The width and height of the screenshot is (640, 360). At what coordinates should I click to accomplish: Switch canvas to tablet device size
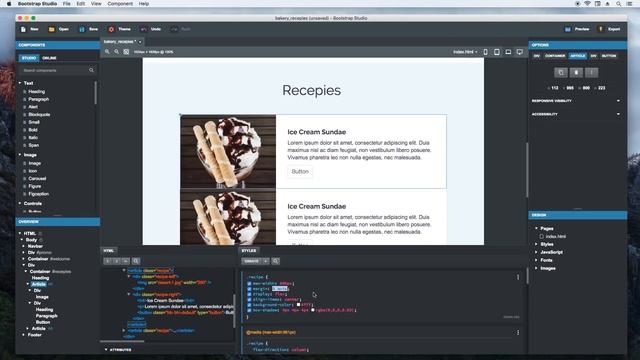click(497, 52)
